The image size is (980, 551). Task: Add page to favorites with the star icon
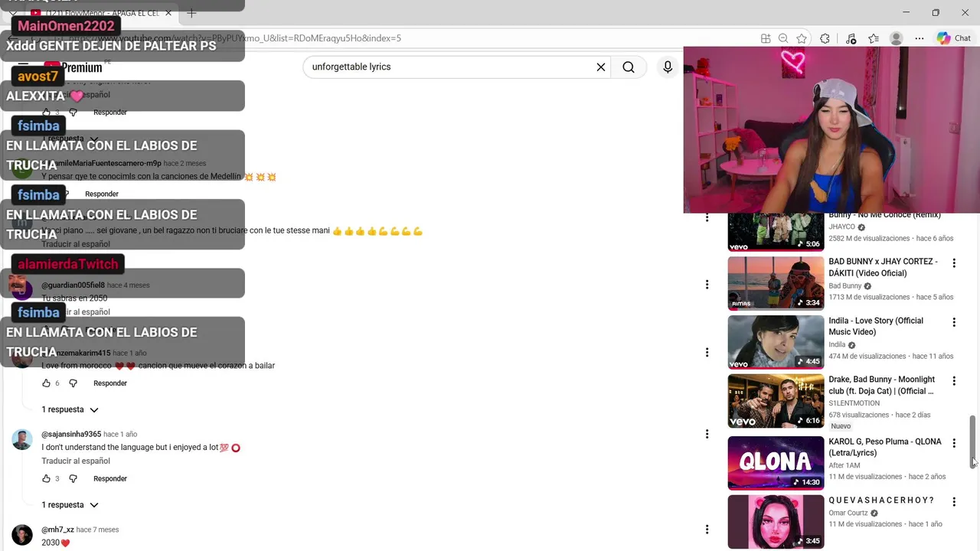802,38
